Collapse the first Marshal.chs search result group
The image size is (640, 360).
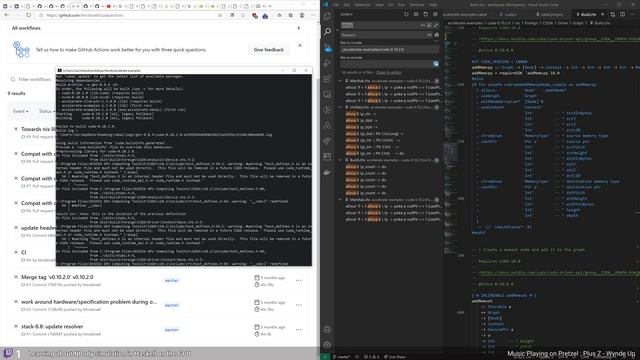coord(341,81)
